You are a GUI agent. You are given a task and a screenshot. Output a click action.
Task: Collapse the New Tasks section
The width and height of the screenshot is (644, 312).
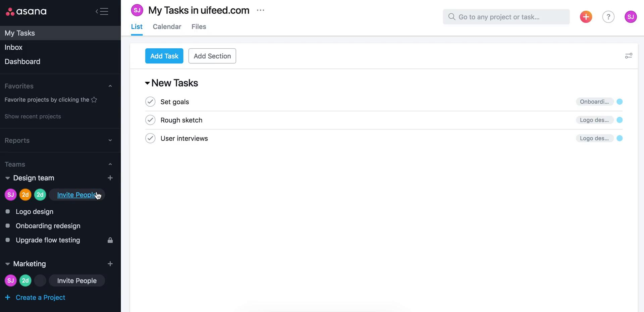(x=147, y=83)
